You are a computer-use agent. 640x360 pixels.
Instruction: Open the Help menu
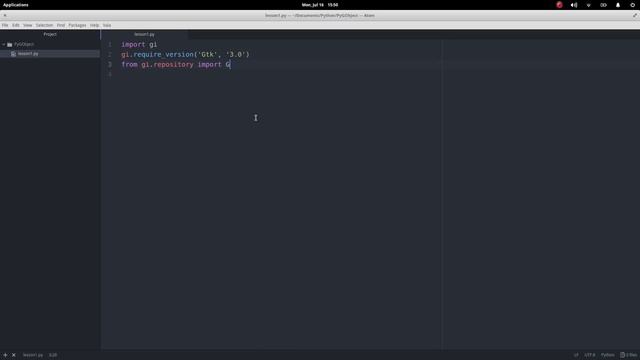[x=94, y=25]
